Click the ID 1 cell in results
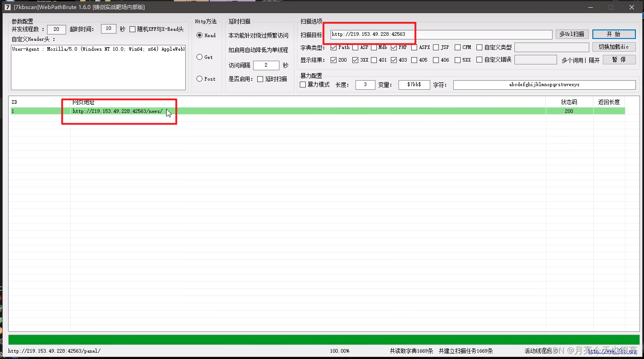 pos(40,111)
